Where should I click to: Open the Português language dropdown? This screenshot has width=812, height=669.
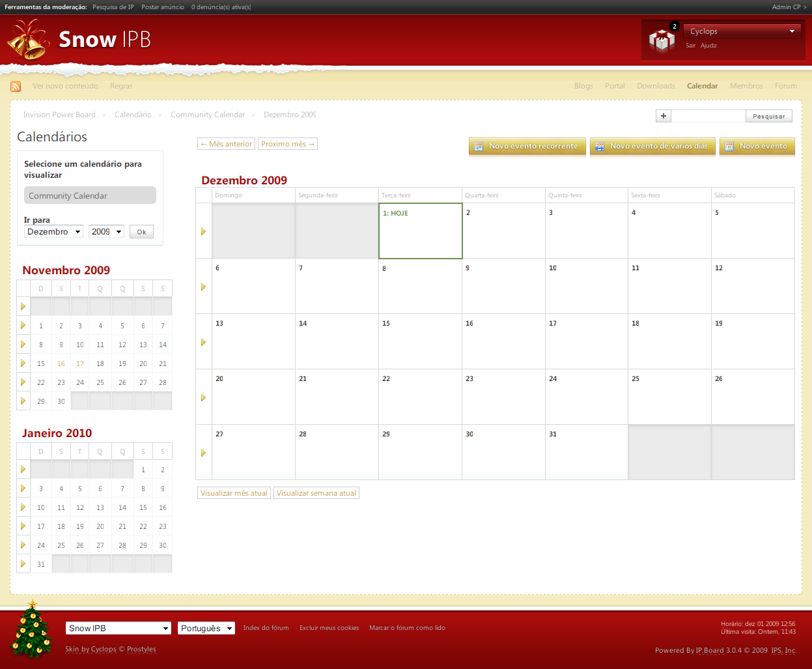pos(206,628)
